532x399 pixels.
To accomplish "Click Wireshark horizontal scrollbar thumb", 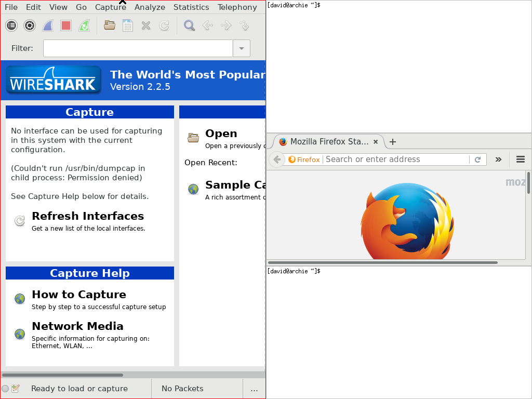I will pyautogui.click(x=62, y=375).
